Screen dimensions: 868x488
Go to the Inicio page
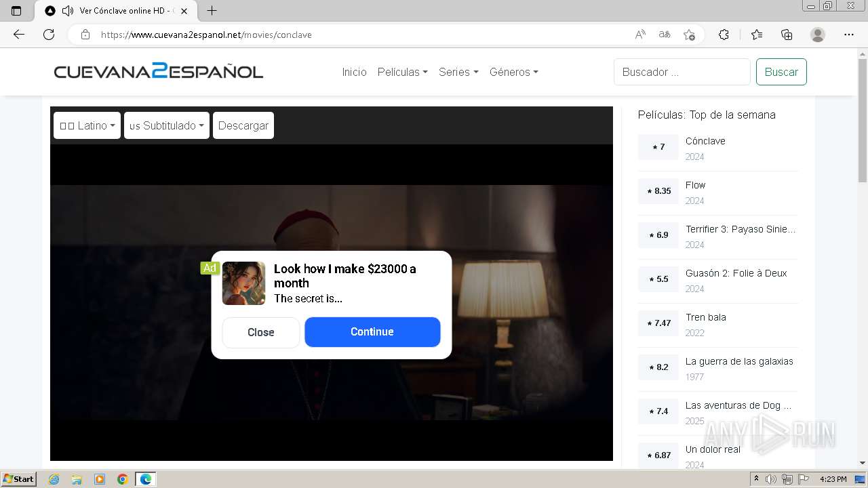point(354,72)
